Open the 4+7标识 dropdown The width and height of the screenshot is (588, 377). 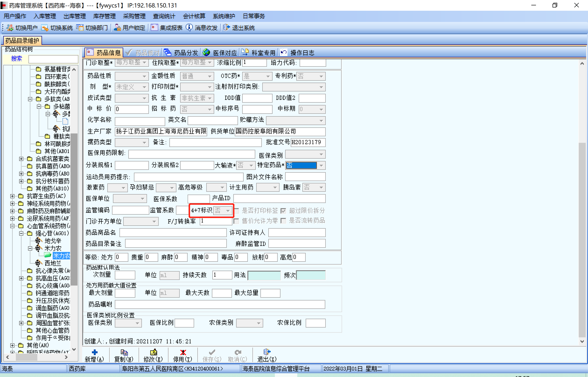coord(228,210)
